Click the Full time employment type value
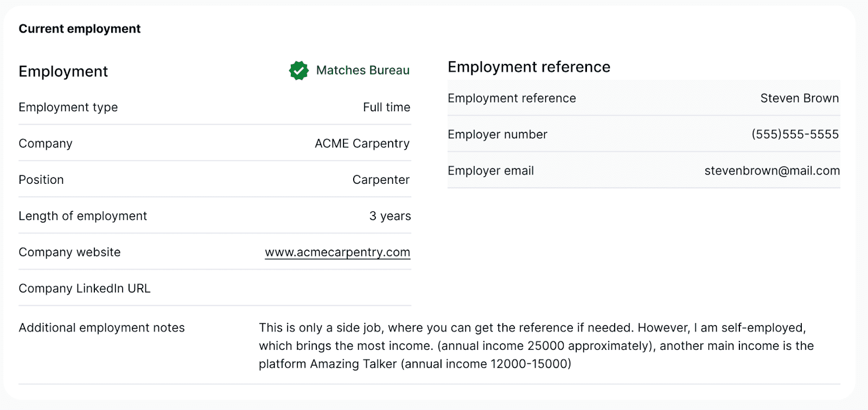The width and height of the screenshot is (868, 410). [x=386, y=107]
